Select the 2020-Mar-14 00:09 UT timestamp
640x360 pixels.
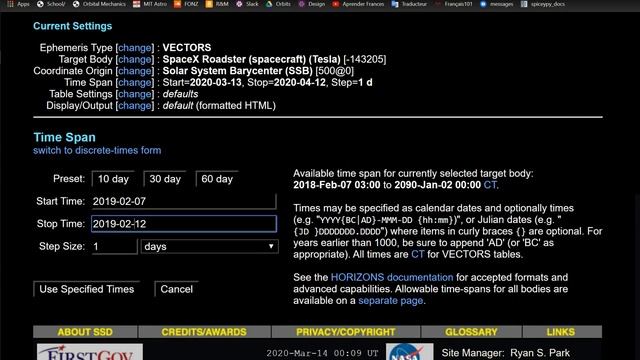pos(322,353)
